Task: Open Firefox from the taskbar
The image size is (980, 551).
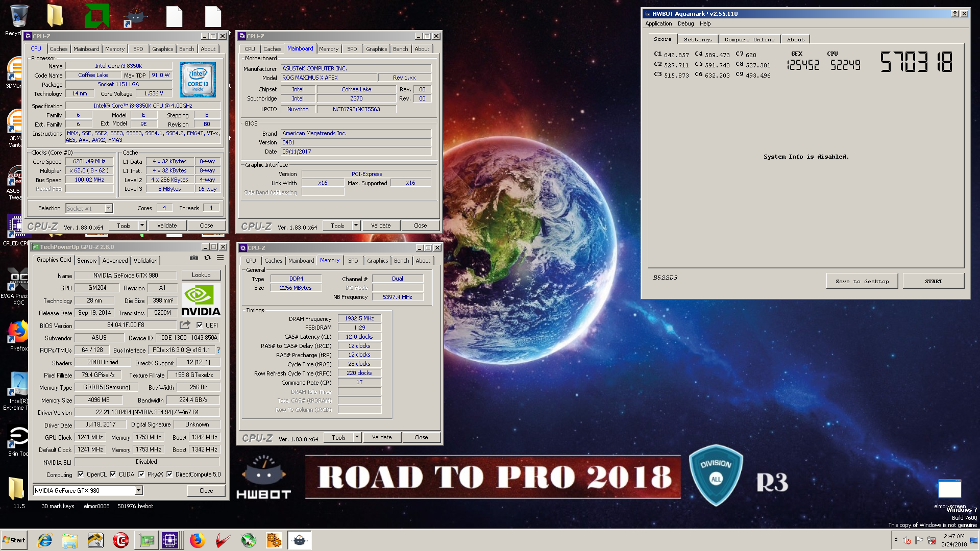Action: 198,540
